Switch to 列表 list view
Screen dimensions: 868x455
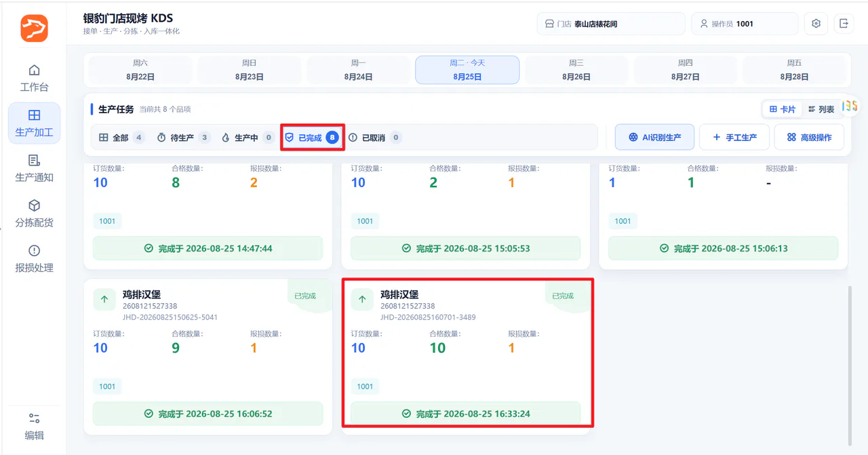coord(821,109)
